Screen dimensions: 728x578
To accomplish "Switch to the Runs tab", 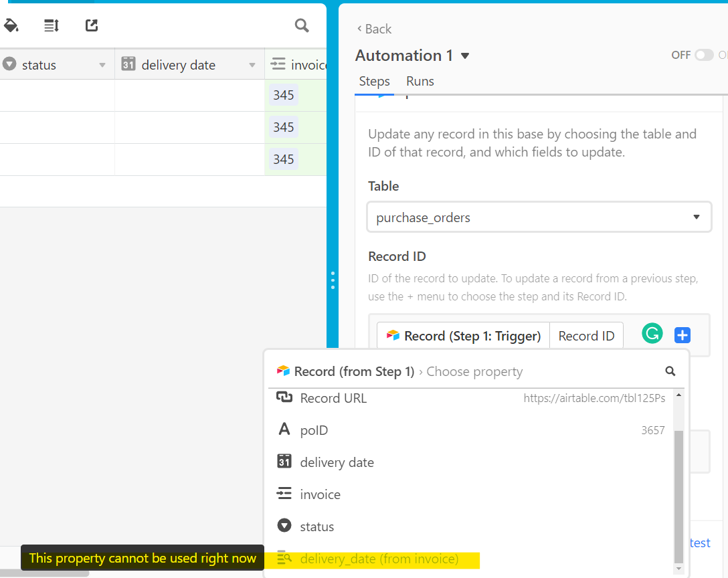I will [420, 81].
